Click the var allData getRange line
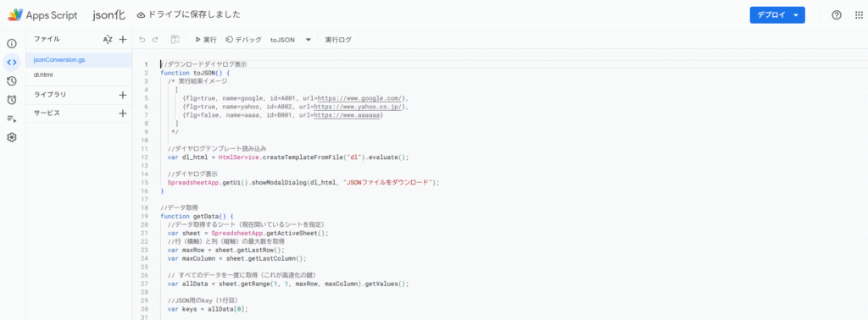868x320 pixels. point(288,284)
